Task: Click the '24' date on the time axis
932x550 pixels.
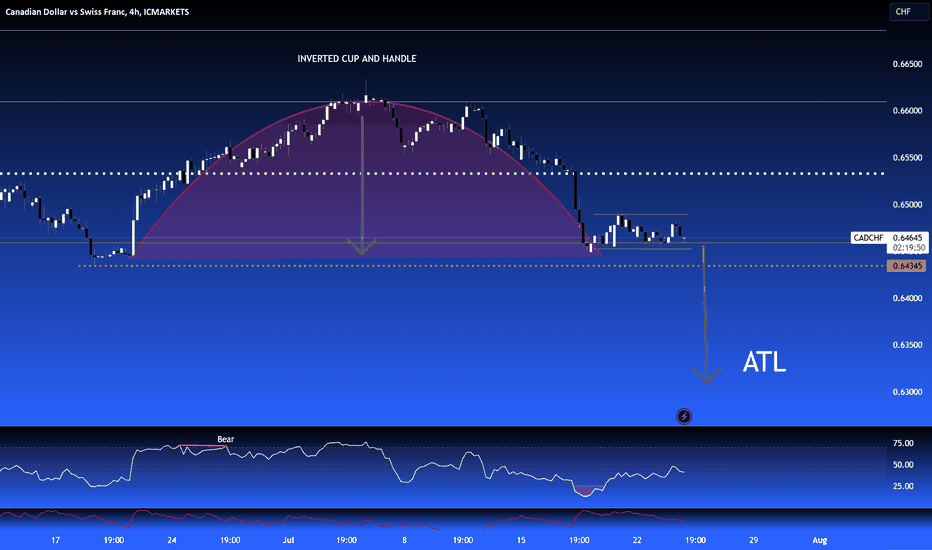Action: [x=172, y=540]
